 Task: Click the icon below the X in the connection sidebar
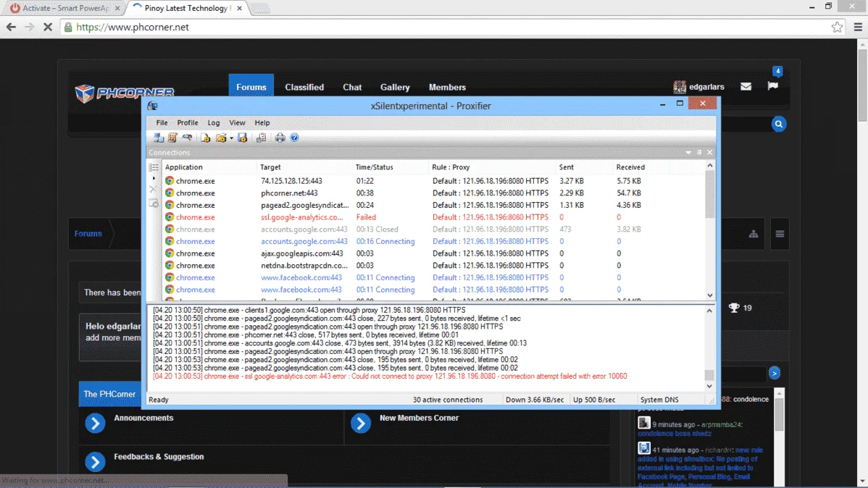(x=154, y=203)
